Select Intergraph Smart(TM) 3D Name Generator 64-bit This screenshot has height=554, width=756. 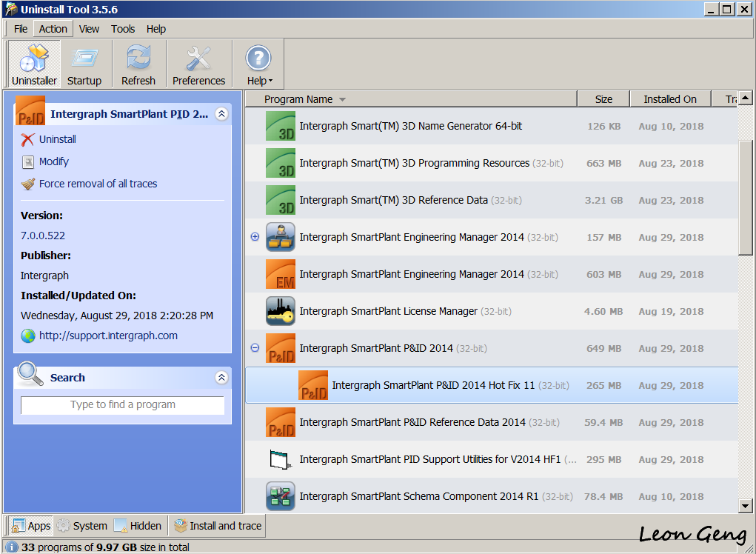click(x=492, y=127)
